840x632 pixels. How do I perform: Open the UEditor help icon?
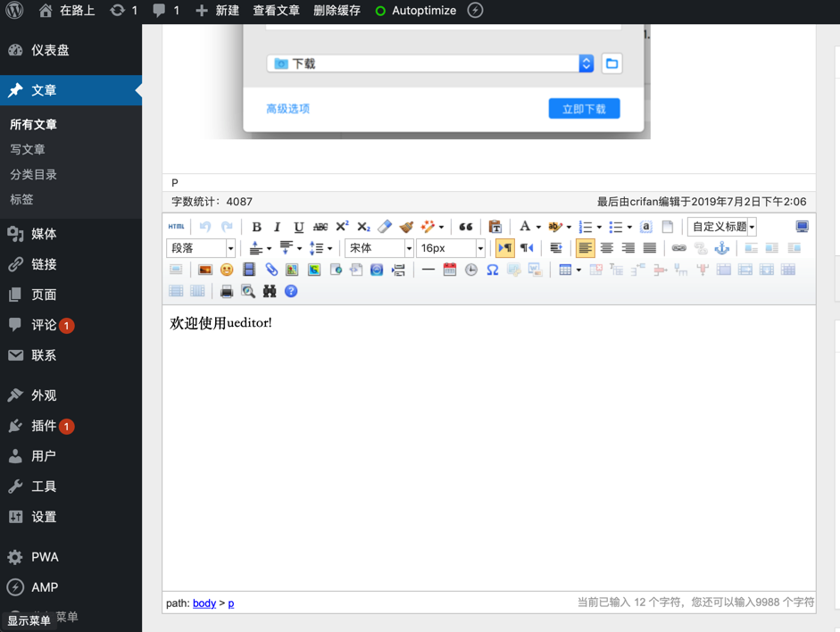click(x=291, y=291)
